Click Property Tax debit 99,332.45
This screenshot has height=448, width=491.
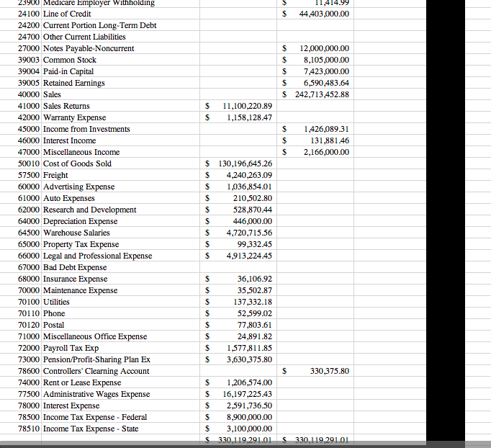(x=255, y=244)
